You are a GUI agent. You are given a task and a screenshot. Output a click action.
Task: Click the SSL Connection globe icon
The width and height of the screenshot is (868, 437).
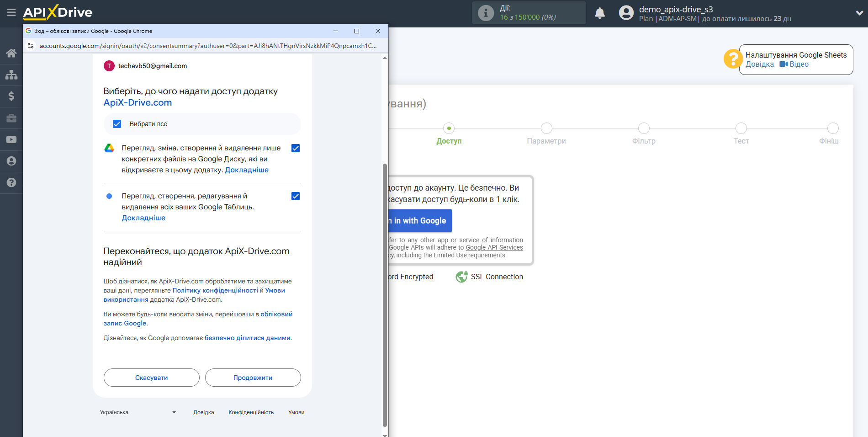pyautogui.click(x=461, y=277)
